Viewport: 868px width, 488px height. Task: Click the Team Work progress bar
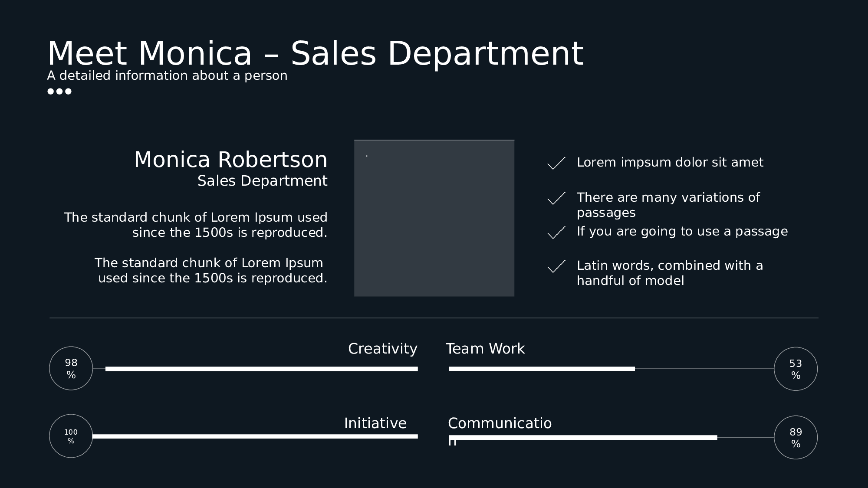click(x=542, y=369)
